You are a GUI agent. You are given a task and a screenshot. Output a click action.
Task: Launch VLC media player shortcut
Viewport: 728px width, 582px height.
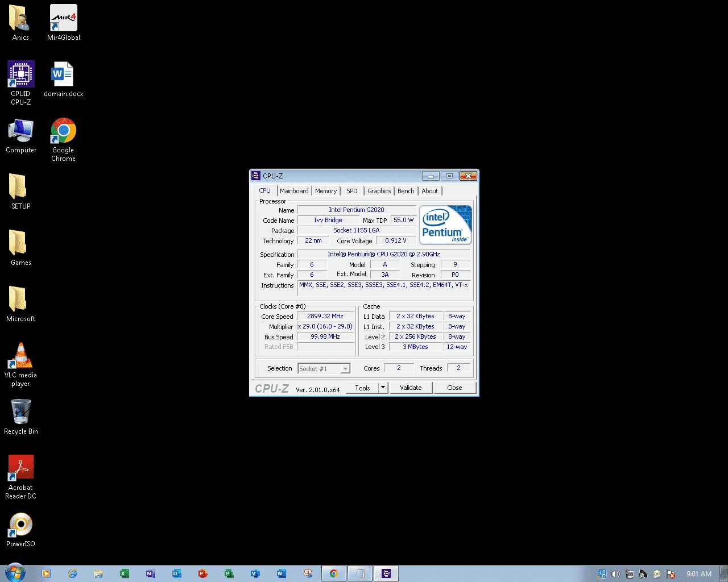pyautogui.click(x=20, y=364)
